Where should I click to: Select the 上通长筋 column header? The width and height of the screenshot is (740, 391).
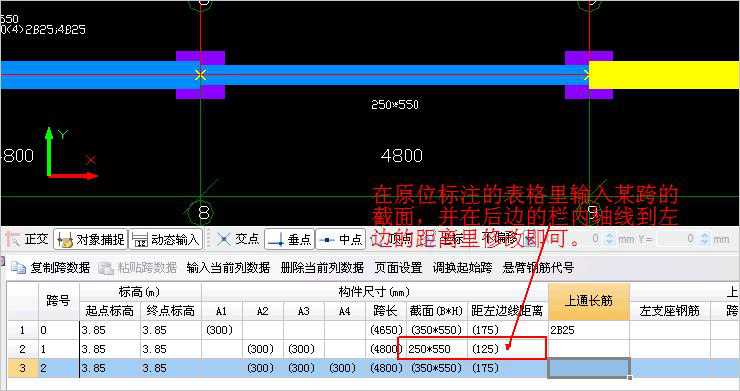[x=589, y=301]
